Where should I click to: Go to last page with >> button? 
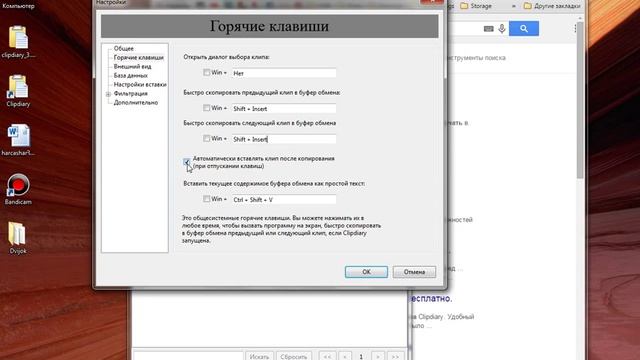click(395, 356)
